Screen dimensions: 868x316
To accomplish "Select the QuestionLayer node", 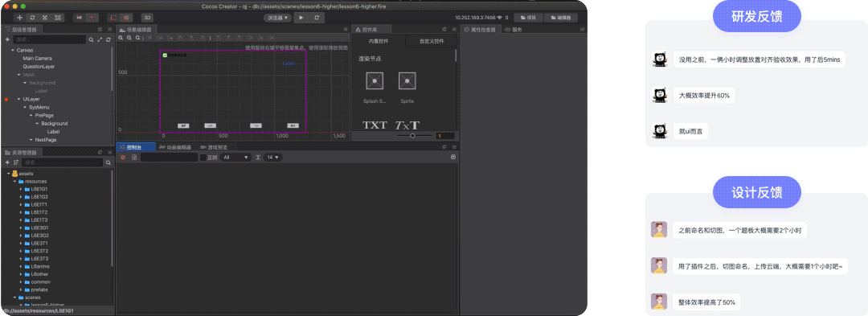I will click(39, 67).
